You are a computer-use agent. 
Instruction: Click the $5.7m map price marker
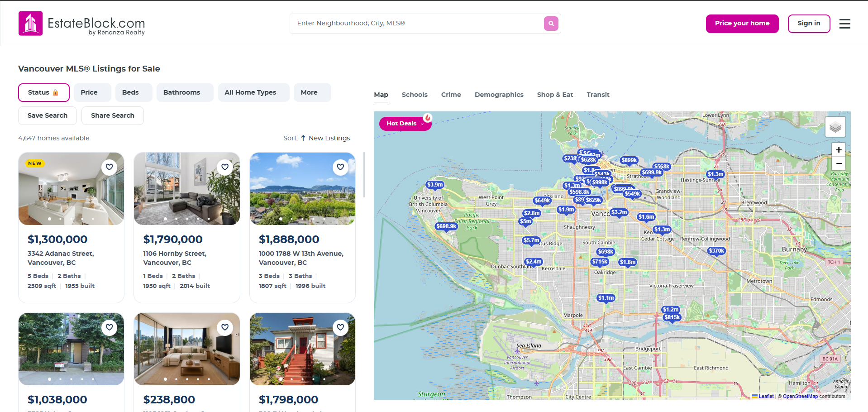pos(531,240)
